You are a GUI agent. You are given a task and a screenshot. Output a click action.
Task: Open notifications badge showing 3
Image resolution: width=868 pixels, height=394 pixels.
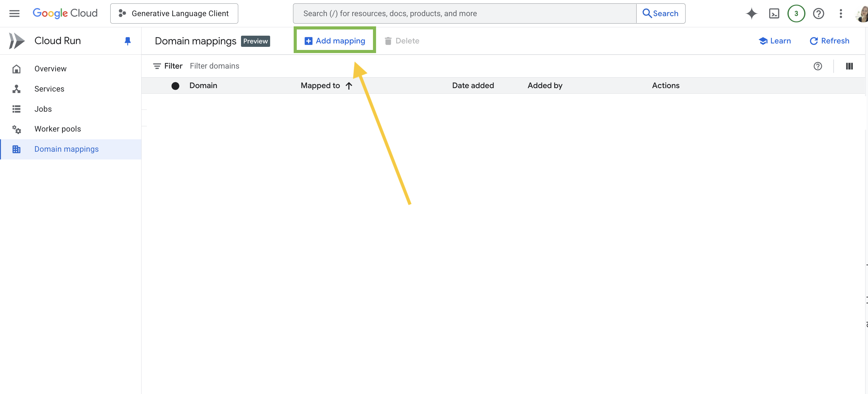click(796, 13)
